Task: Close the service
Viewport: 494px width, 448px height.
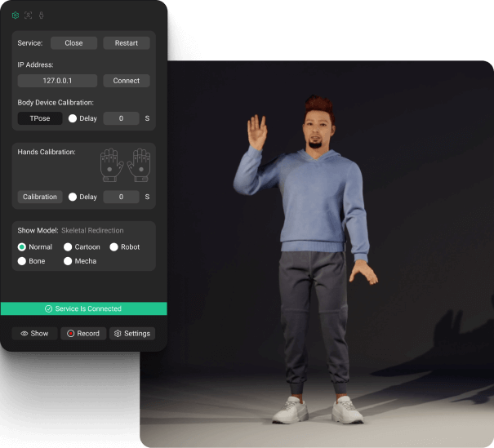Action: tap(73, 43)
